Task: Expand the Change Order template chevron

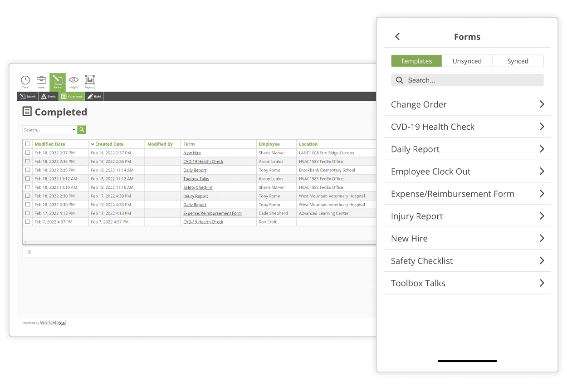Action: (x=542, y=104)
